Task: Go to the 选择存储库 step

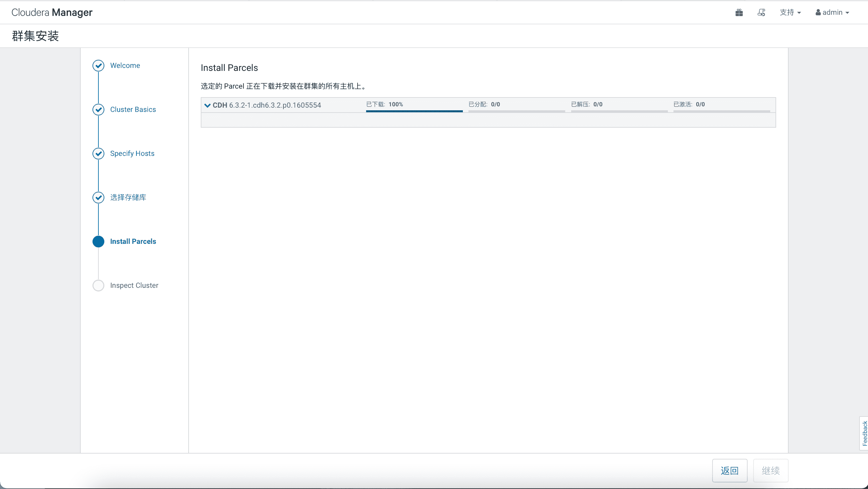Action: (x=128, y=198)
